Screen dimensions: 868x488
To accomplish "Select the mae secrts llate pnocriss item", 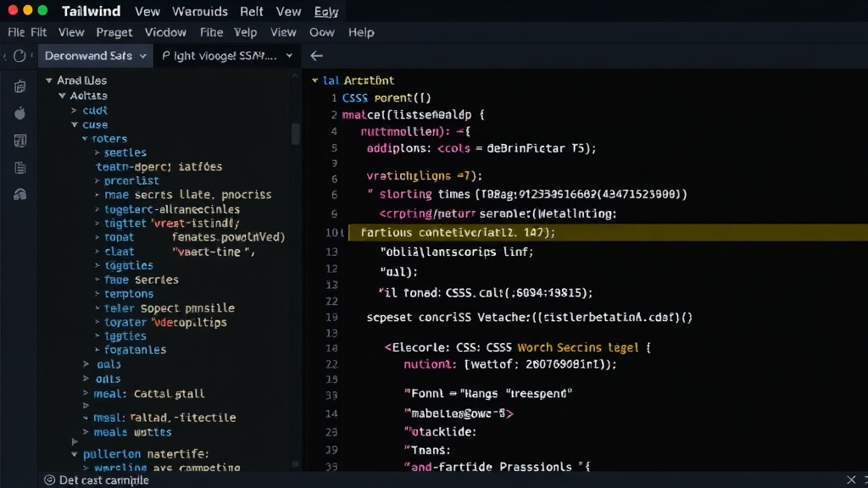I will (x=187, y=195).
